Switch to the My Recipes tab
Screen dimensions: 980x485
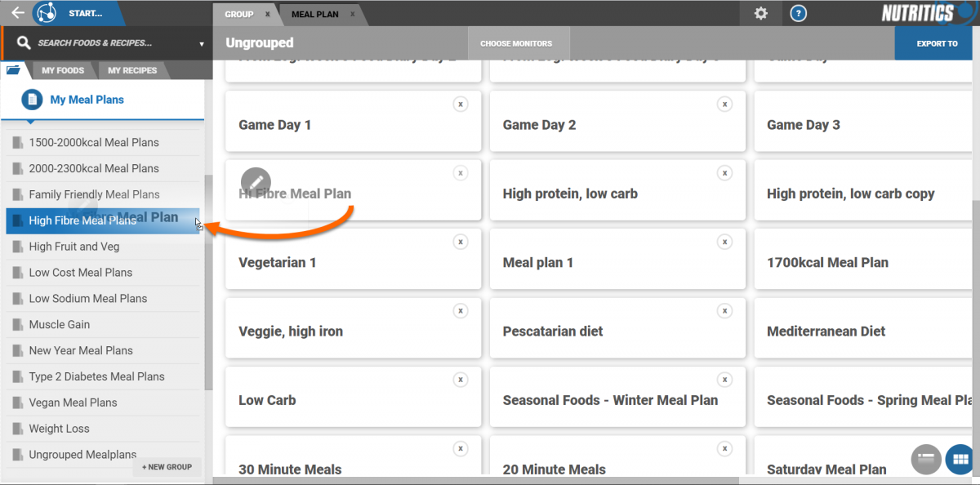coord(132,70)
